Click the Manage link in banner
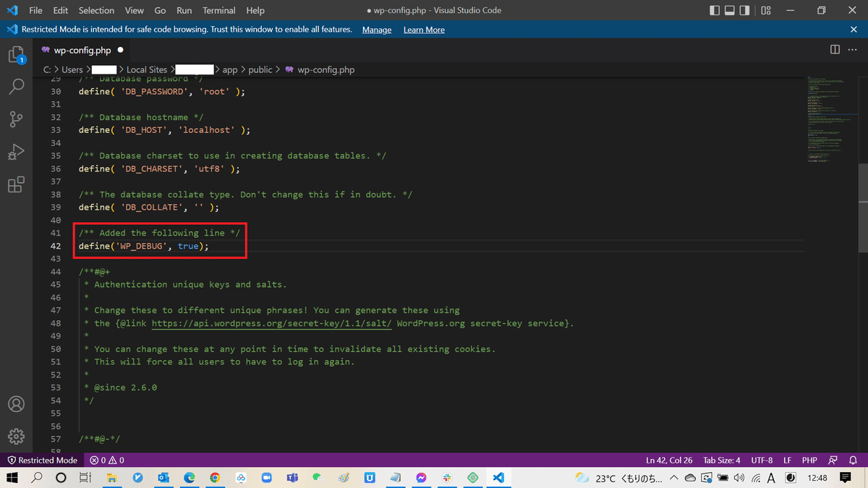This screenshot has width=868, height=488. tap(377, 30)
